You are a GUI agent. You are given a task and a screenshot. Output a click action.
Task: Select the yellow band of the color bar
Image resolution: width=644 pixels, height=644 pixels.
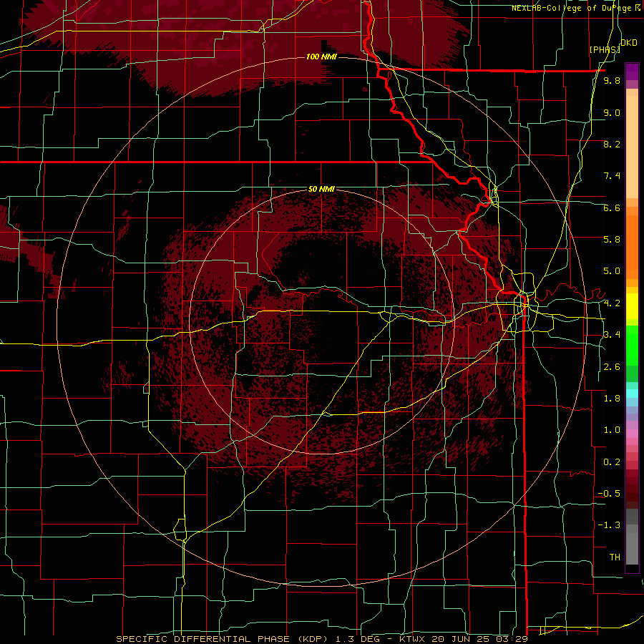(x=632, y=306)
